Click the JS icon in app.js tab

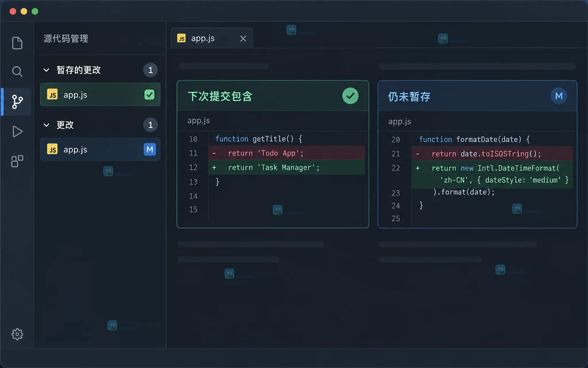(181, 39)
